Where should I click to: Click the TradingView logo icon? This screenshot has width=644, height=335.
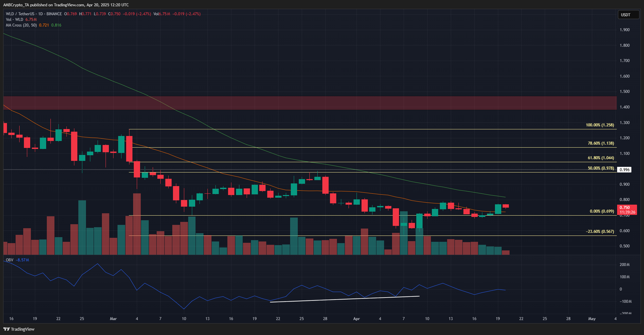[6, 329]
